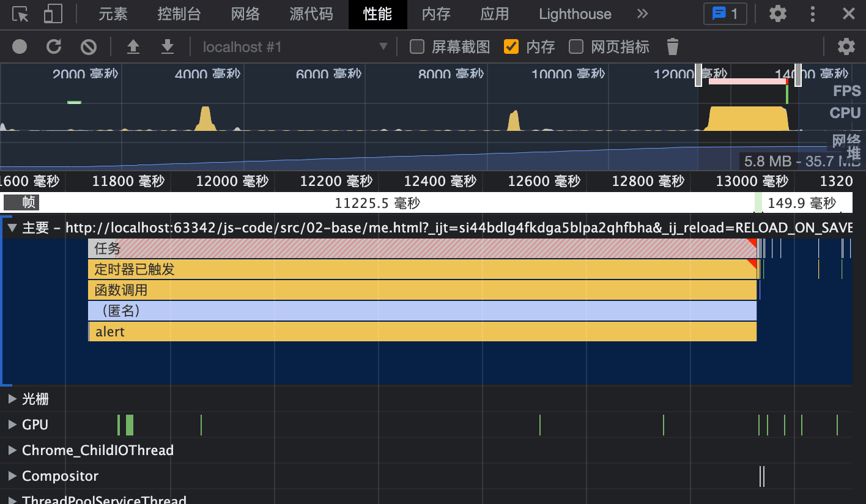Click the reload and record icon
This screenshot has width=866, height=504.
(54, 46)
